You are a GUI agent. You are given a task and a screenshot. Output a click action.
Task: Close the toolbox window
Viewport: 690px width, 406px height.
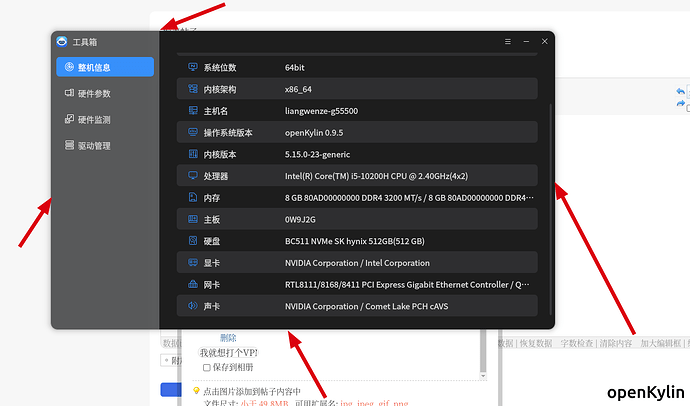544,41
